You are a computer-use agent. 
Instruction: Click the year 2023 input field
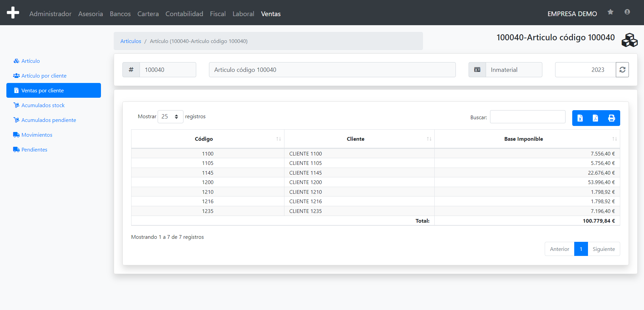click(x=585, y=70)
